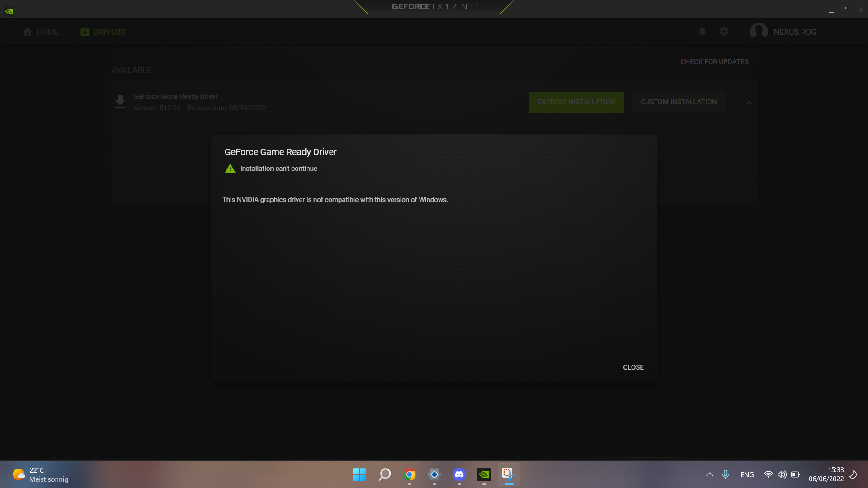Click the NVIDIA logo in title bar
The image size is (868, 488).
[x=9, y=11]
